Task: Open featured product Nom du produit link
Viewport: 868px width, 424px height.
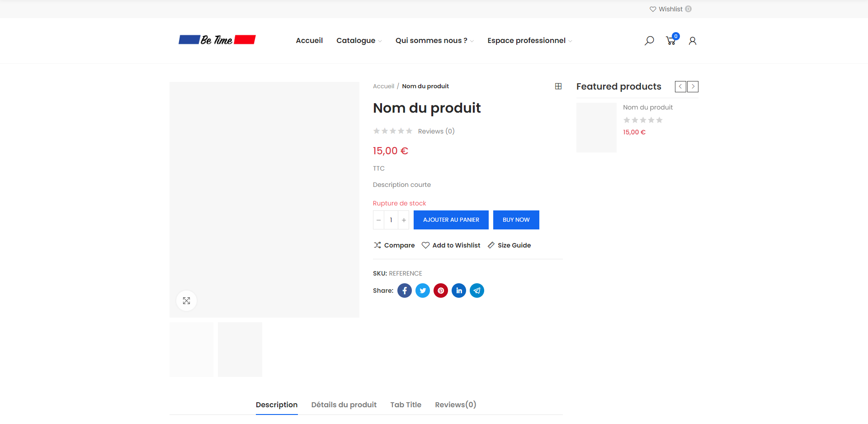Action: pyautogui.click(x=648, y=107)
